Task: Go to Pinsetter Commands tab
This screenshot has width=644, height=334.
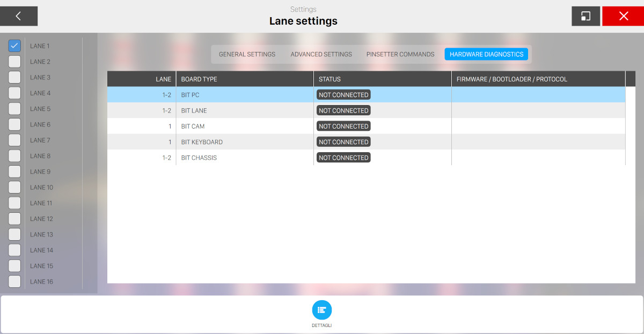Action: coord(400,54)
